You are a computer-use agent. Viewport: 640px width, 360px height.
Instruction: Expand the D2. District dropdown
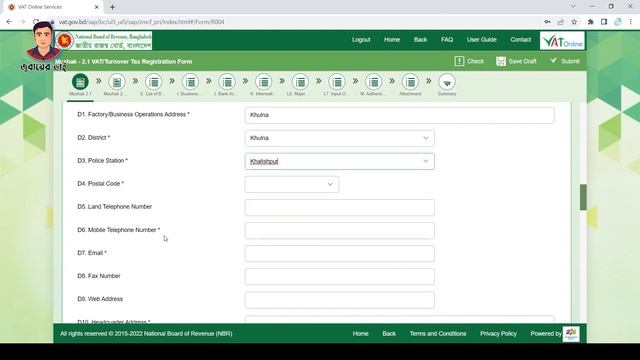point(426,138)
